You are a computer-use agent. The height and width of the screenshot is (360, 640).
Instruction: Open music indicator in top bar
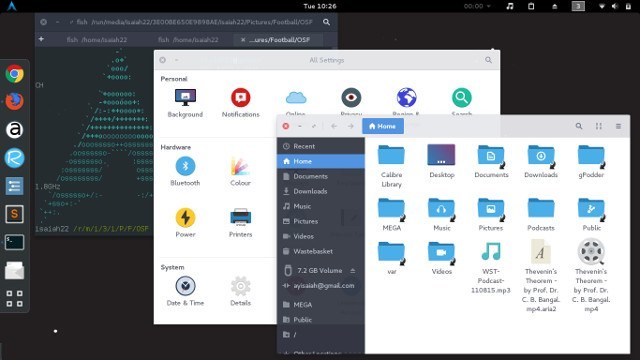pyautogui.click(x=510, y=6)
